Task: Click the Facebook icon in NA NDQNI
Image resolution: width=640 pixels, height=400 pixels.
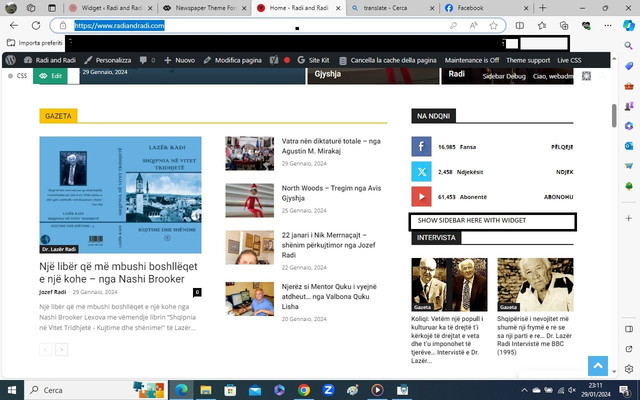Action: pos(421,147)
